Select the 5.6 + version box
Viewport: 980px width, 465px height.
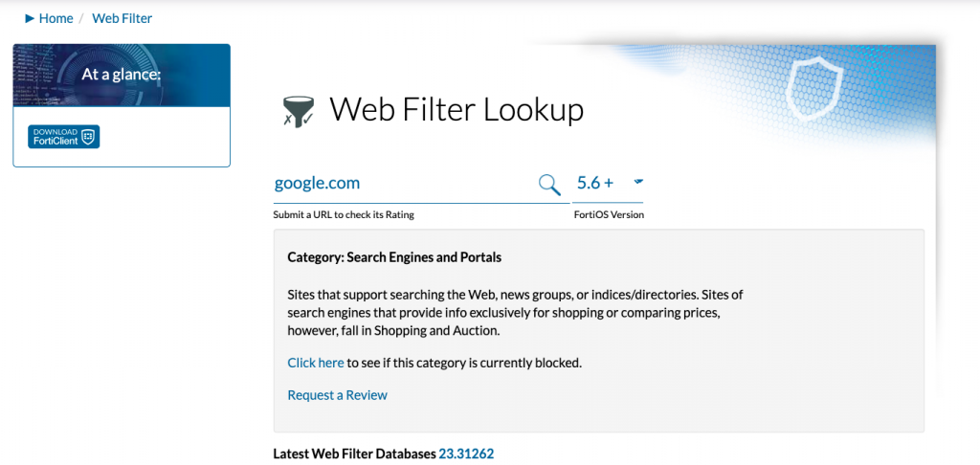608,184
